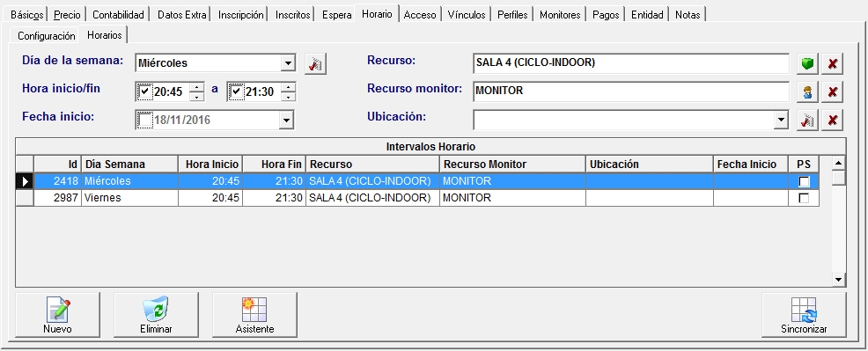Pick a resource with the green cube icon

[x=807, y=63]
